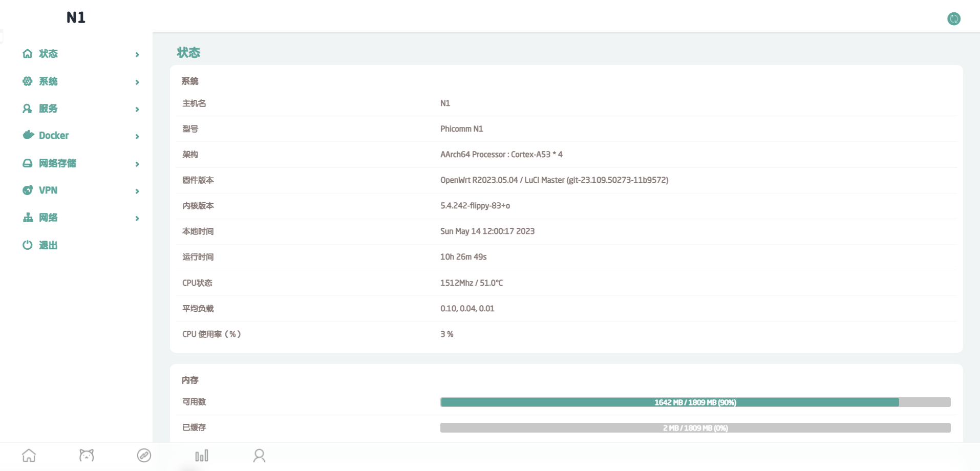Open the cat icon in the bottom bar
The image size is (980, 471).
[87, 455]
